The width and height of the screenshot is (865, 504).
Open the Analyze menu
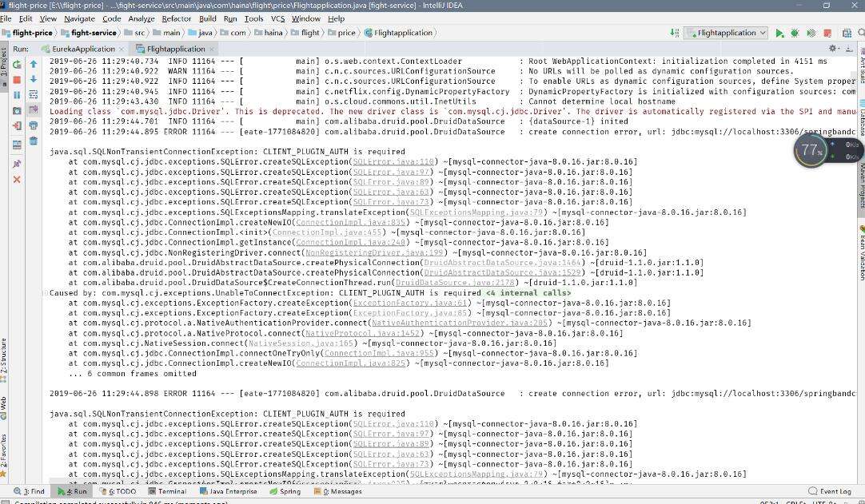[x=142, y=18]
